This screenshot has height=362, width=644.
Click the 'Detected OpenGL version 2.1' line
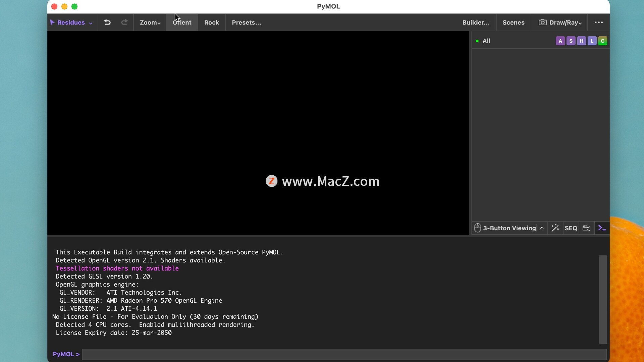(141, 260)
